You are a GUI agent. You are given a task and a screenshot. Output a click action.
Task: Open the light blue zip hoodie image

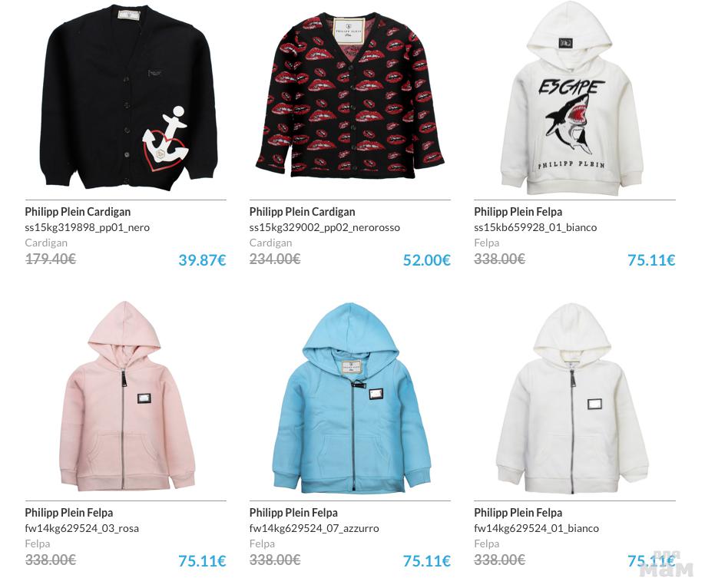352,398
